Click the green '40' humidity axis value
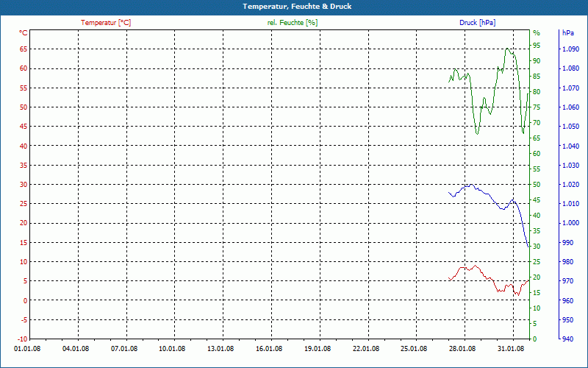This screenshot has width=588, height=368. (537, 216)
